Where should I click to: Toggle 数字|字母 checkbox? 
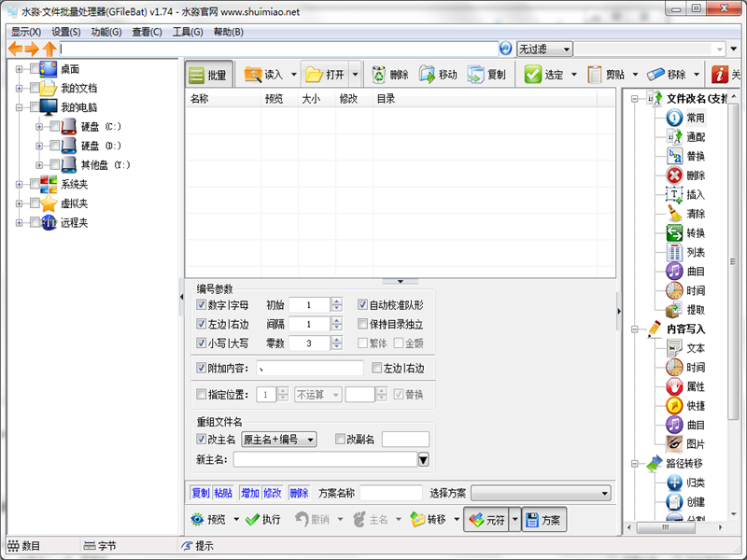pos(201,305)
